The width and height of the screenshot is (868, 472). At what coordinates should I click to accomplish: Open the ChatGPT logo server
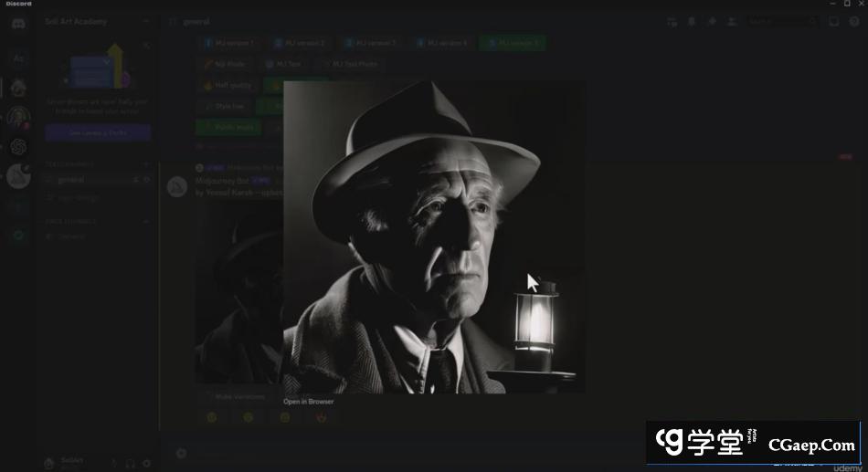(x=18, y=146)
